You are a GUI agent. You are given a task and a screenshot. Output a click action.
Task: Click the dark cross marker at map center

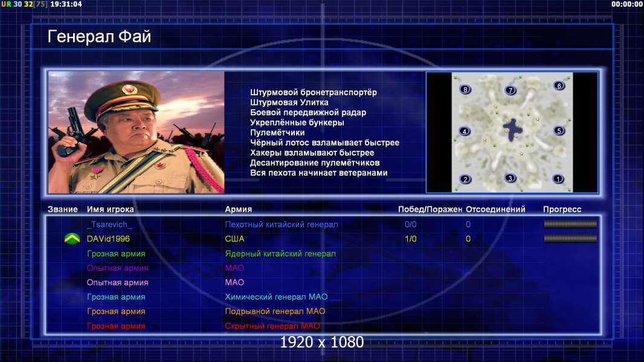click(x=512, y=130)
